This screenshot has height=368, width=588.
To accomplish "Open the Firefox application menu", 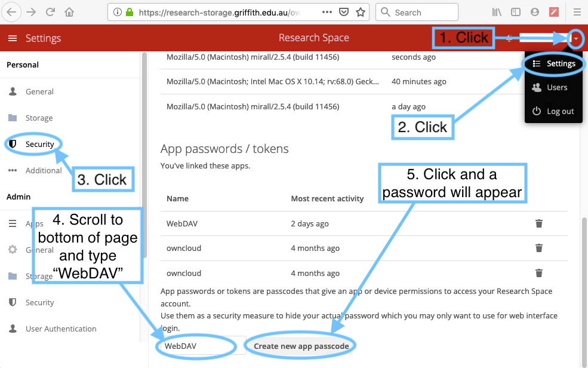I will coord(577,12).
